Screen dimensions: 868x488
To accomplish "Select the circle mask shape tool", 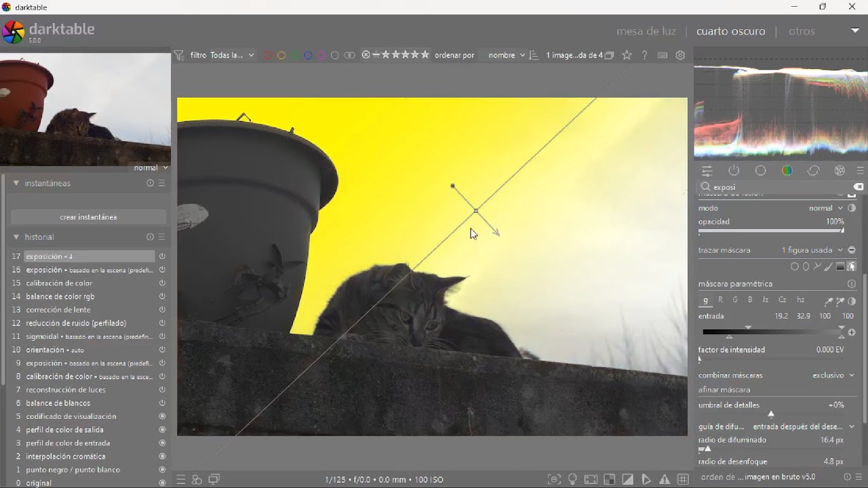I will [x=794, y=266].
